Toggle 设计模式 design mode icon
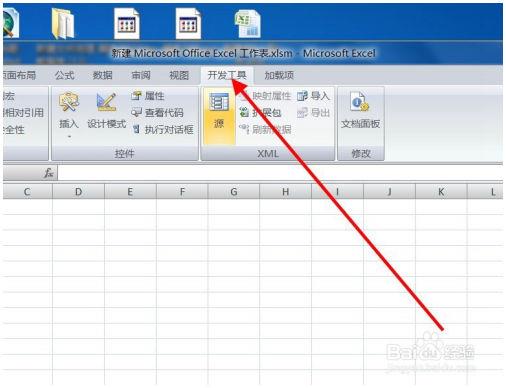This screenshot has height=388, width=506. [x=107, y=102]
